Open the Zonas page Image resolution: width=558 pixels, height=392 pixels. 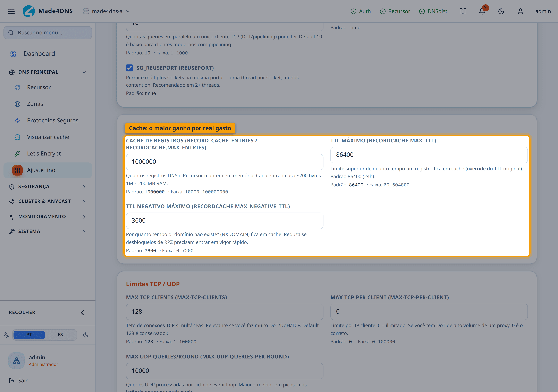[x=48, y=104]
